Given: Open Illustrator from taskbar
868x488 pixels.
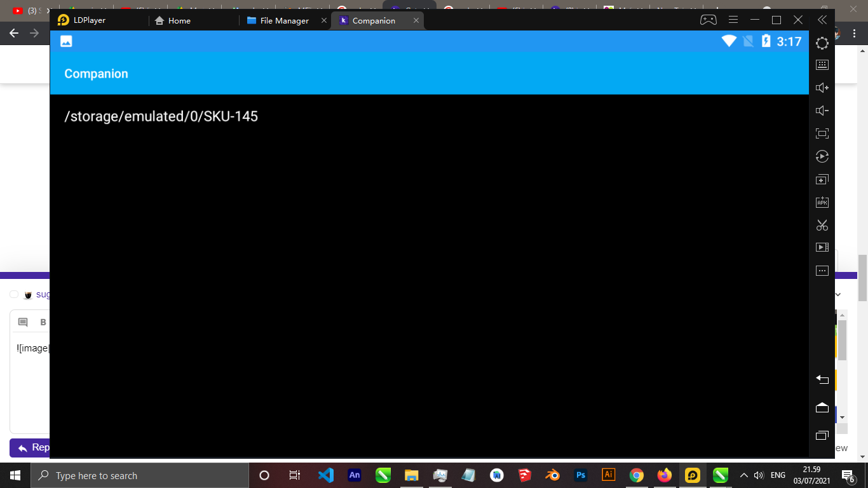Looking at the screenshot, I should click(x=608, y=475).
